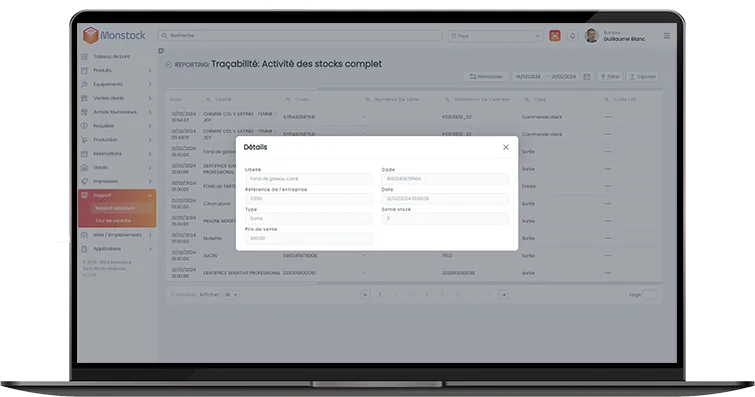
Task: Click the start date 14/02/2024 field
Action: (x=528, y=77)
